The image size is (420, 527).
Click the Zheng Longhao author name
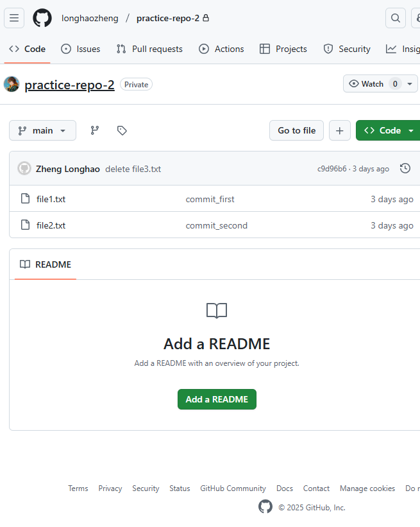68,169
